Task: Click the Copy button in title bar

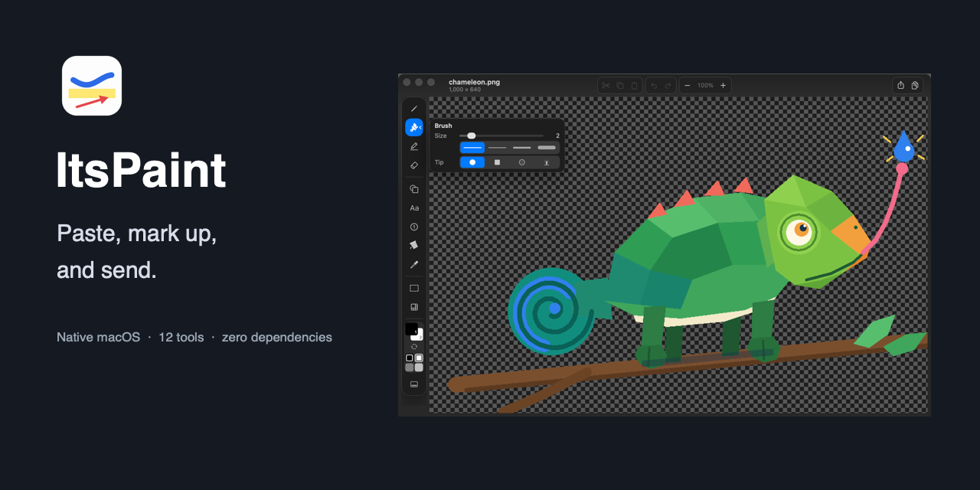Action: pyautogui.click(x=620, y=85)
